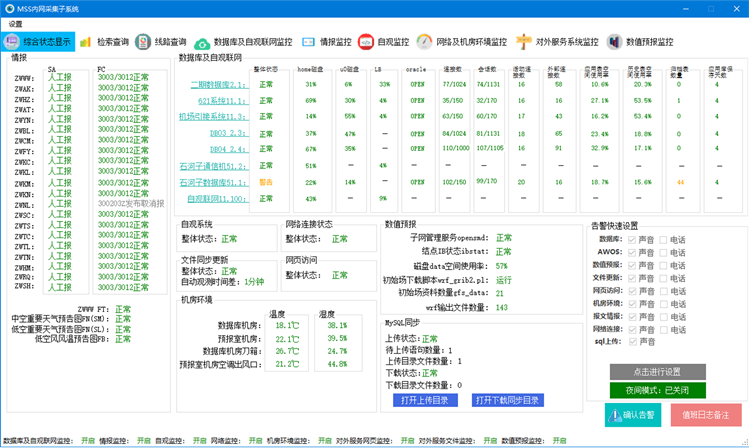Open the 检索查询 search tool
The width and height of the screenshot is (749, 448).
[104, 42]
